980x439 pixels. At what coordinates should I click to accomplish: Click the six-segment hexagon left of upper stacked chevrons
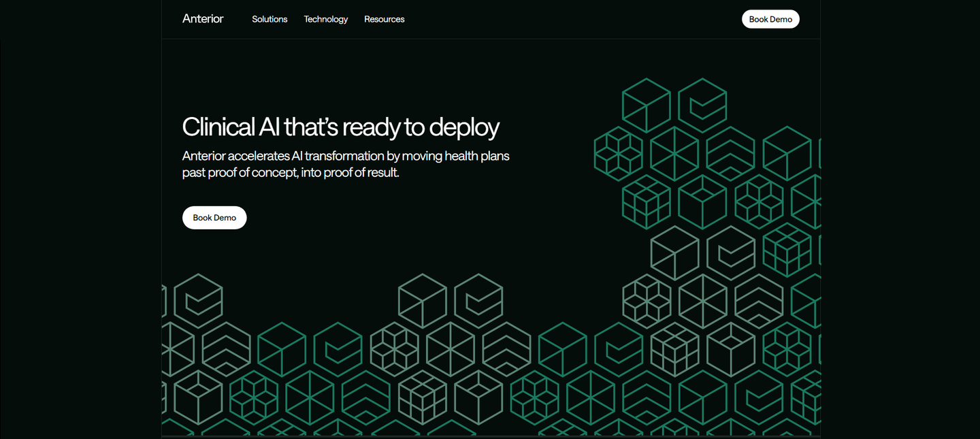pos(674,154)
